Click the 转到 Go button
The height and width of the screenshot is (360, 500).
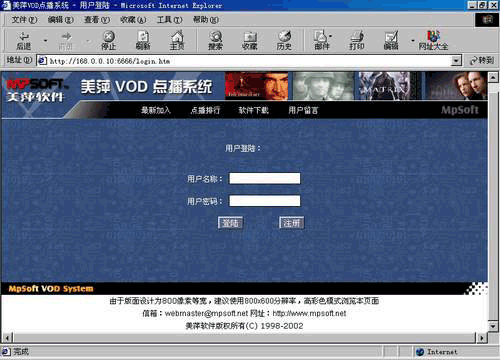pyautogui.click(x=482, y=60)
